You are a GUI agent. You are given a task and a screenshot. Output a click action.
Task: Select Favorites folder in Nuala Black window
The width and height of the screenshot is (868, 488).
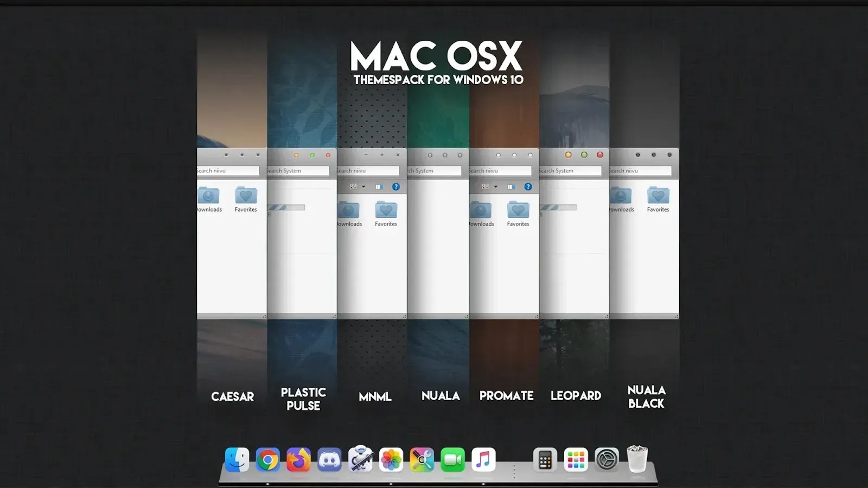658,200
